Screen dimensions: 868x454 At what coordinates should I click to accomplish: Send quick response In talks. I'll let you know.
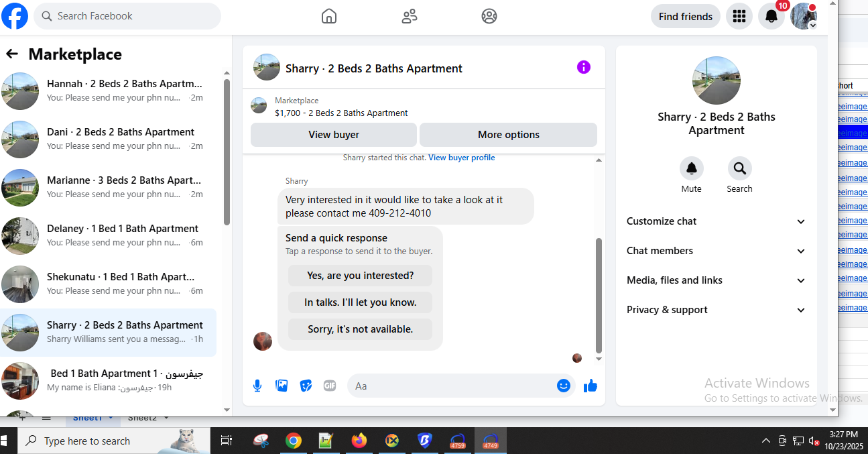[360, 302]
